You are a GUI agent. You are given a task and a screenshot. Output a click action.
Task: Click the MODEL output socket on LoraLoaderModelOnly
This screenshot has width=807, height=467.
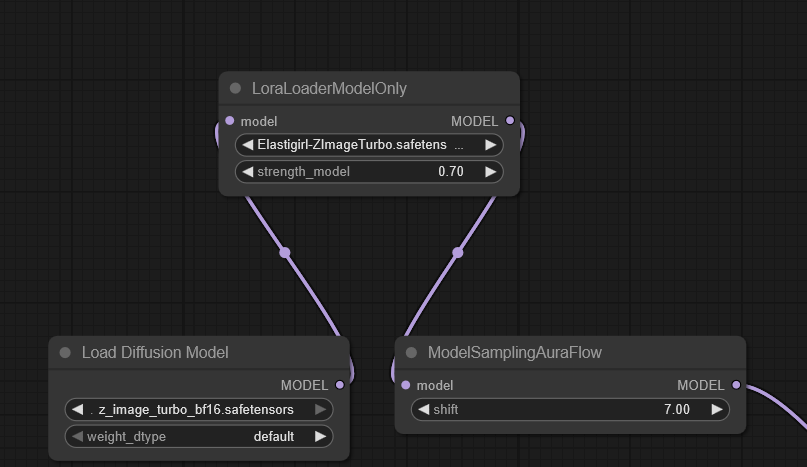(x=510, y=120)
